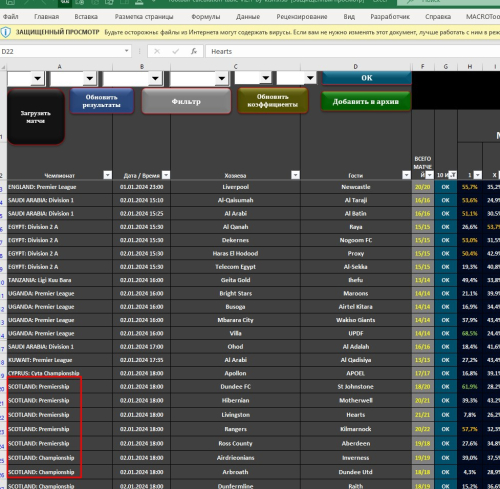Select the Dundee FC cell

[235, 387]
